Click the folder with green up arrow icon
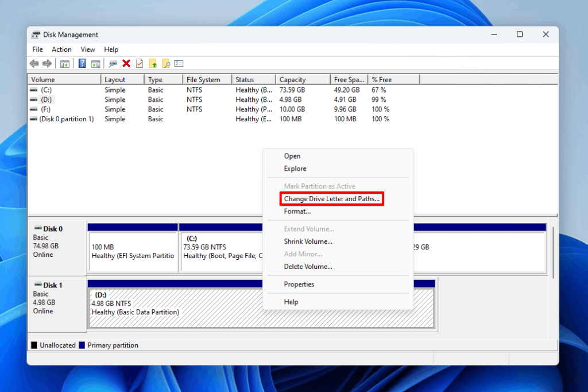Image resolution: width=588 pixels, height=392 pixels. [x=153, y=63]
